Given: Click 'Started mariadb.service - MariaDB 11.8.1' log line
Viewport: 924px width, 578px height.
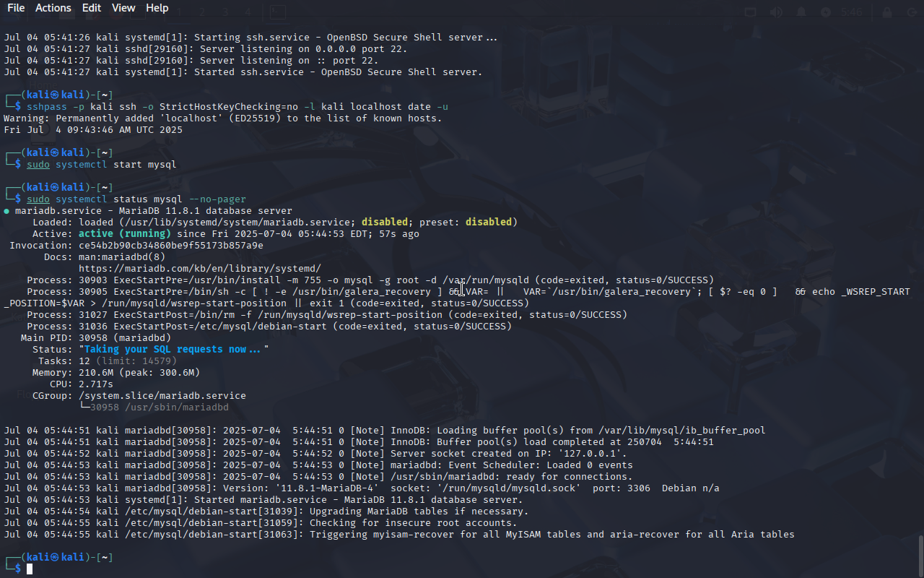Looking at the screenshot, I should 263,499.
